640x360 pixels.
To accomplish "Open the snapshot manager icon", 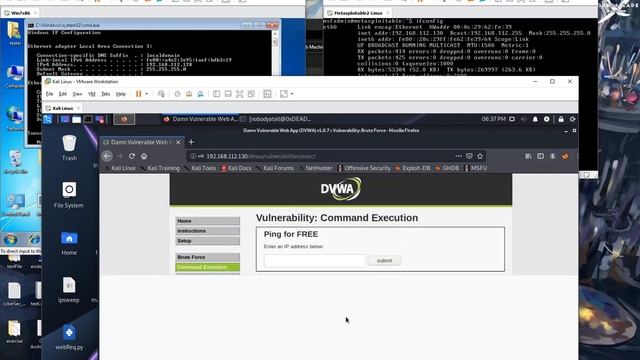I will [x=200, y=94].
